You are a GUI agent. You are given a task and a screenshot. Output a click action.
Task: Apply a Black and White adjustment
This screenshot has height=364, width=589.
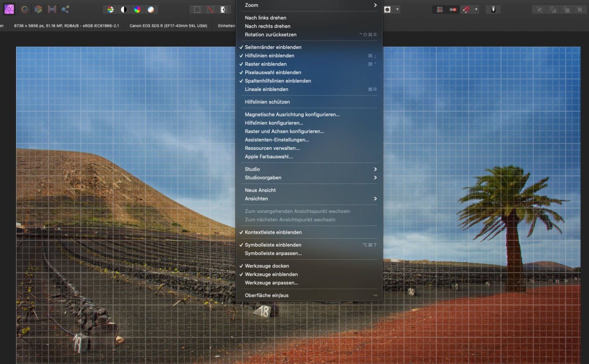point(124,9)
